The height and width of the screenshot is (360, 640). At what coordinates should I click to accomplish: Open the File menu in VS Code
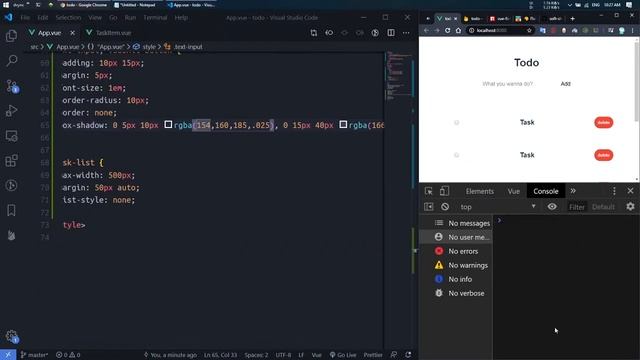[25, 18]
